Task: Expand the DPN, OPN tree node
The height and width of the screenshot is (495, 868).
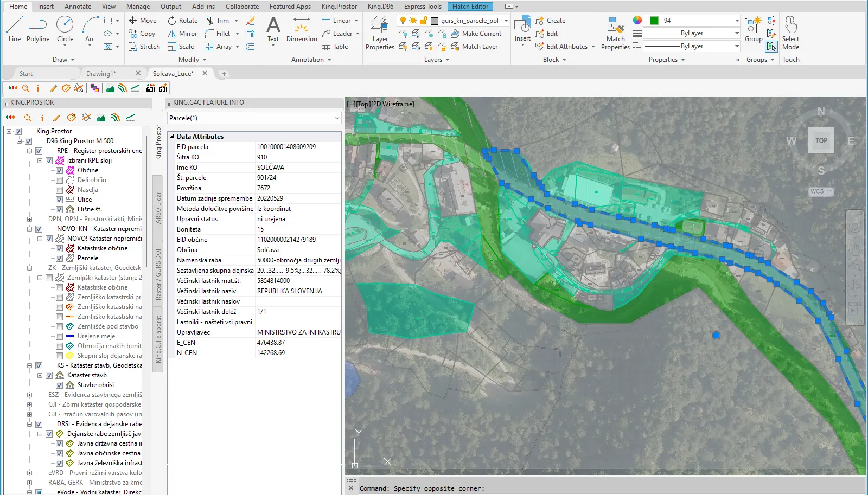Action: [x=29, y=219]
